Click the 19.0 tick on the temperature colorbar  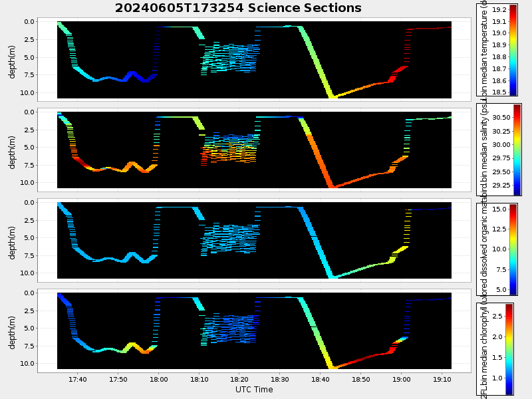pyautogui.click(x=499, y=33)
